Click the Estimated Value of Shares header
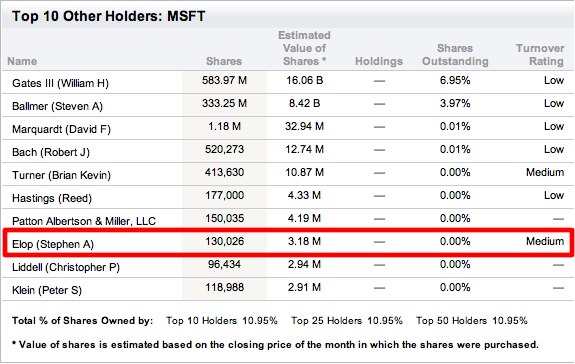The image size is (575, 364). point(304,48)
